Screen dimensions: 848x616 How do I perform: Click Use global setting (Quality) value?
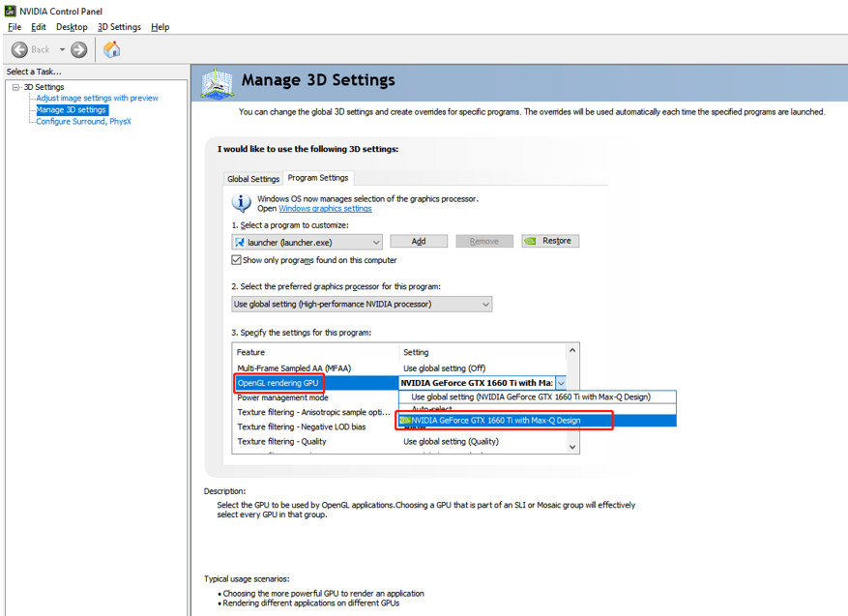coord(451,441)
